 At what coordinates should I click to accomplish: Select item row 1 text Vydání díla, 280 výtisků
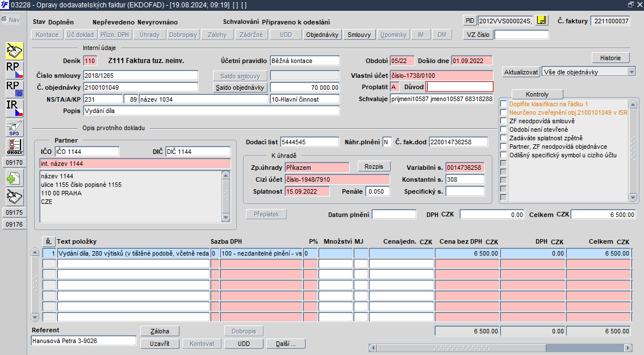pyautogui.click(x=133, y=253)
